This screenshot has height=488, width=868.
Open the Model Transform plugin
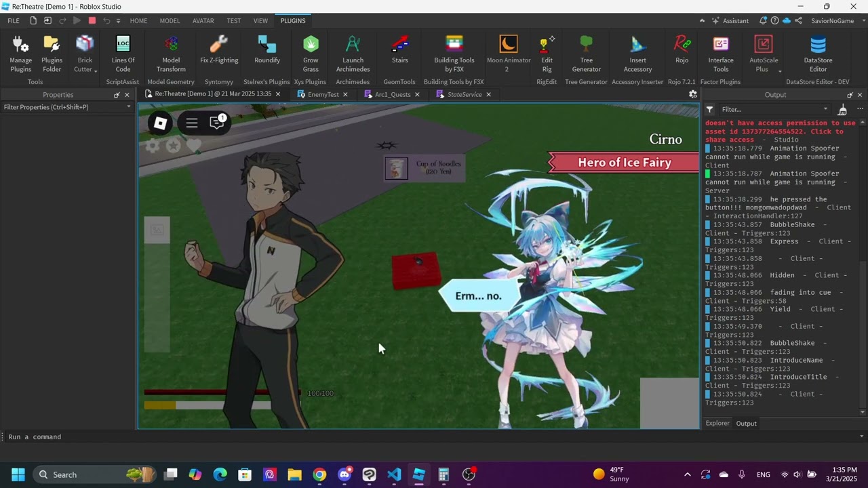pyautogui.click(x=171, y=54)
